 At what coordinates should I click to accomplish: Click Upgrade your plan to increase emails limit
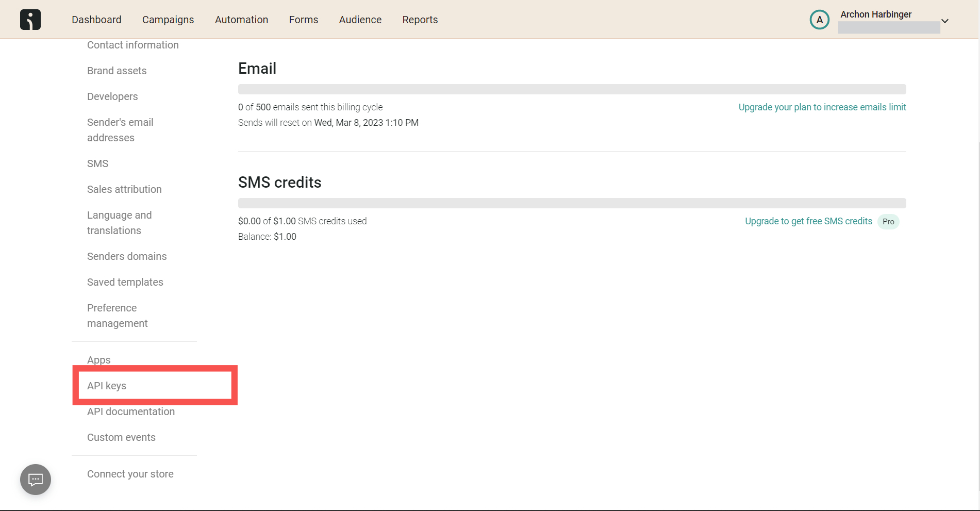tap(822, 107)
